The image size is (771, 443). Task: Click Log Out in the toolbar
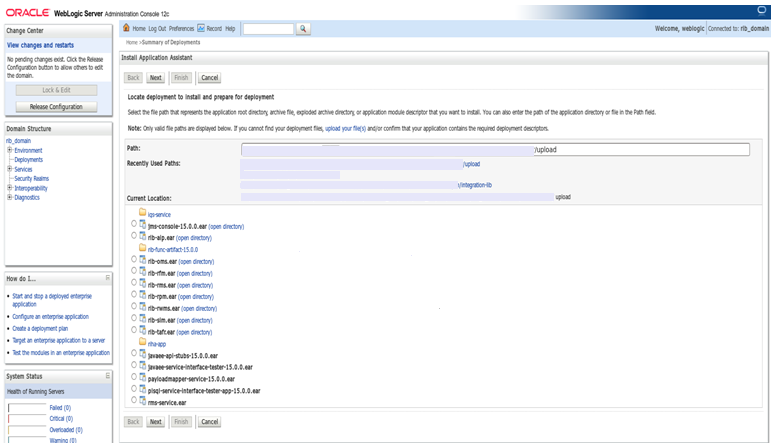[x=157, y=29]
